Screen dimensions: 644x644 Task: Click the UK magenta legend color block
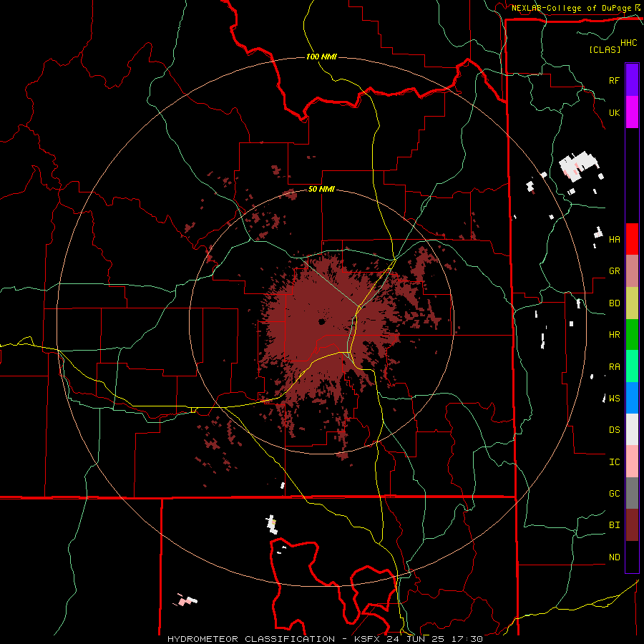point(632,112)
